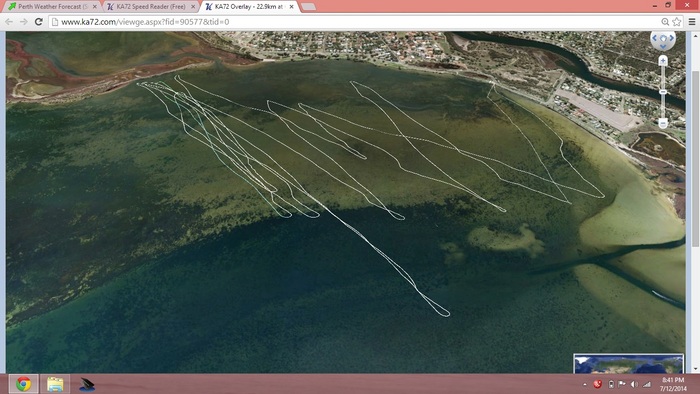
Task: Click the map zoom-out minus button
Action: (663, 123)
